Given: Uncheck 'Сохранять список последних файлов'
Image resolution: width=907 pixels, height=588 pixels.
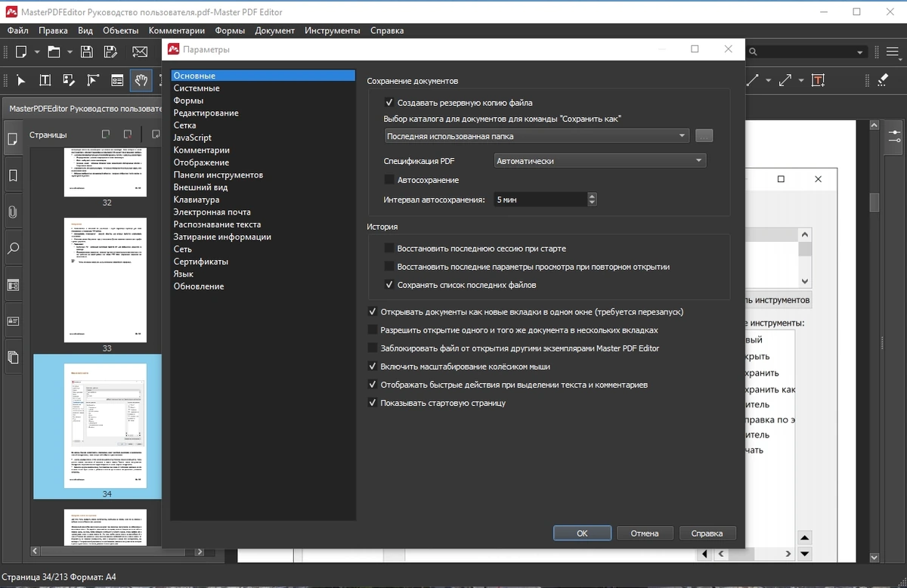Looking at the screenshot, I should point(389,285).
